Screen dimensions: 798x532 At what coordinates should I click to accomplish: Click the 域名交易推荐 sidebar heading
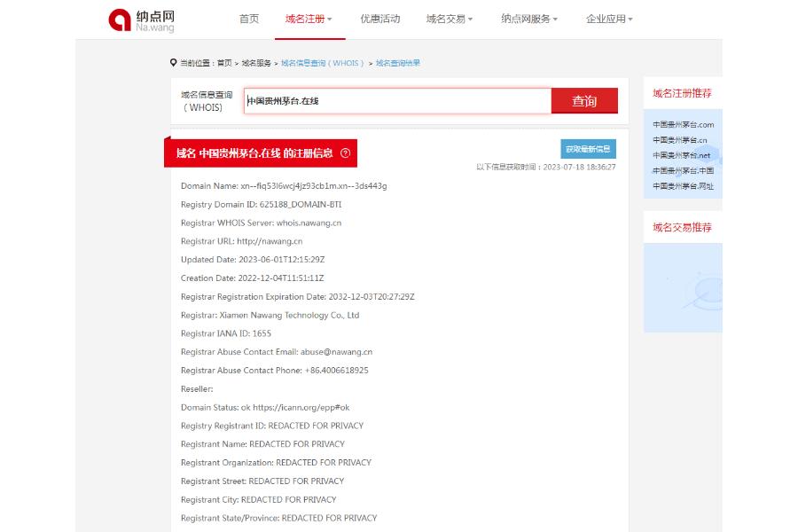682,228
